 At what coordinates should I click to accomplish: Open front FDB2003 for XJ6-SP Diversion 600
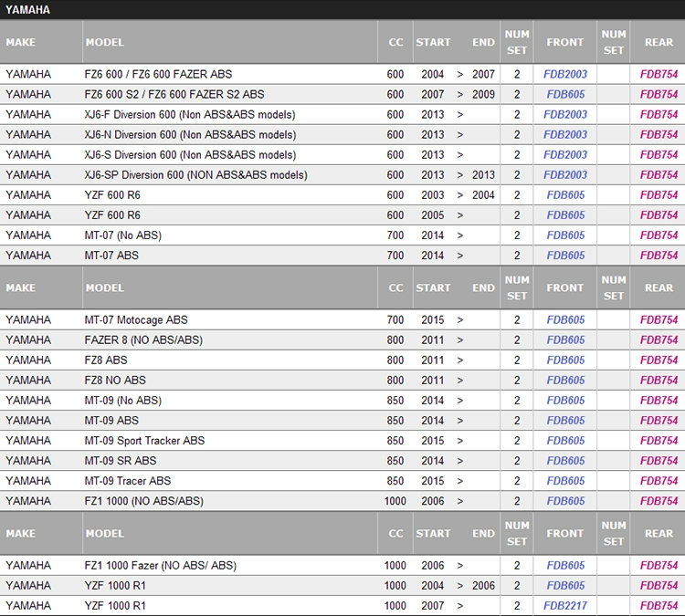point(565,174)
